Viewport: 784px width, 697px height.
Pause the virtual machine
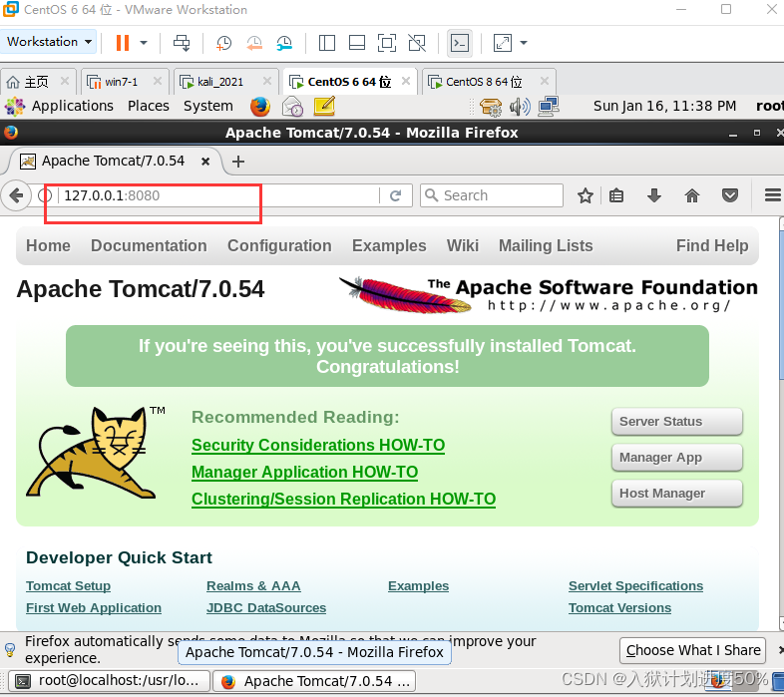tap(123, 43)
